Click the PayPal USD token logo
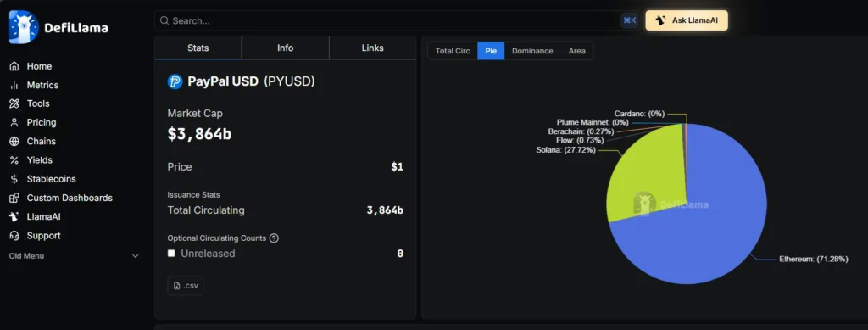The height and width of the screenshot is (330, 868). pos(175,82)
